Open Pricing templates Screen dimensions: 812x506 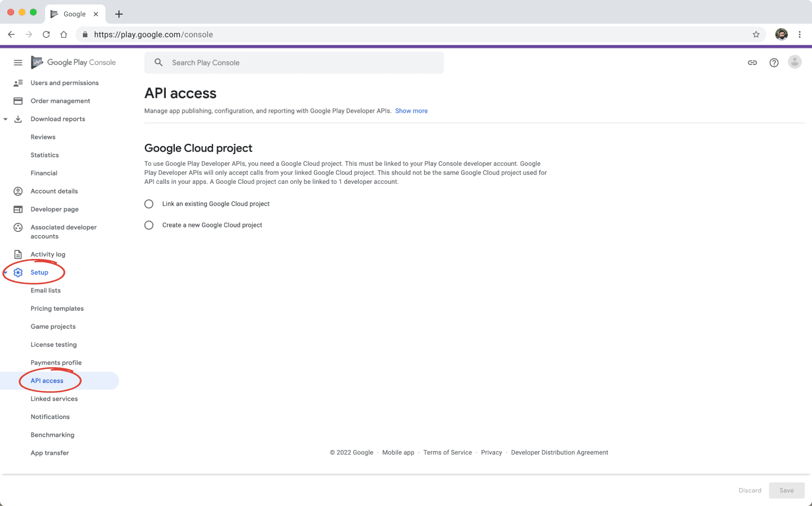pos(57,309)
